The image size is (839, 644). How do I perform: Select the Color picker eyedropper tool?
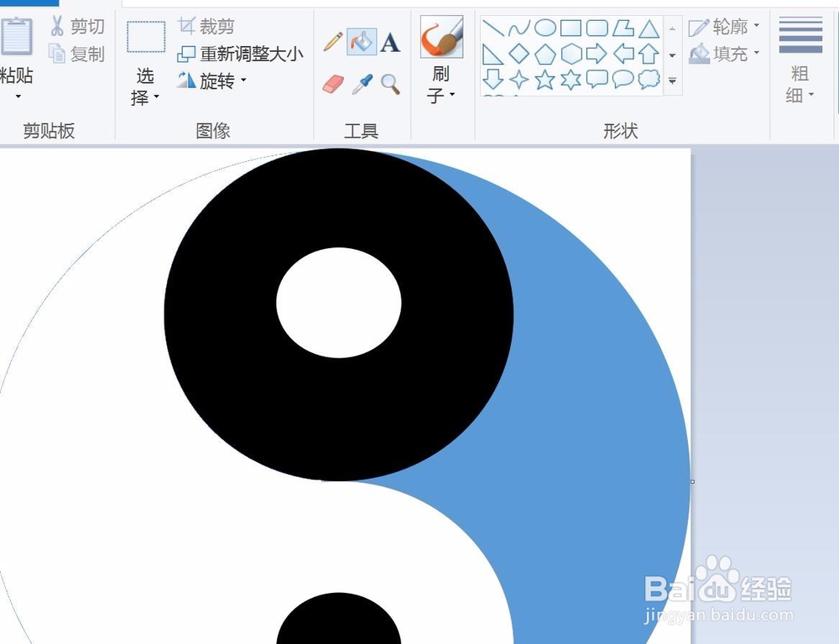pyautogui.click(x=362, y=84)
